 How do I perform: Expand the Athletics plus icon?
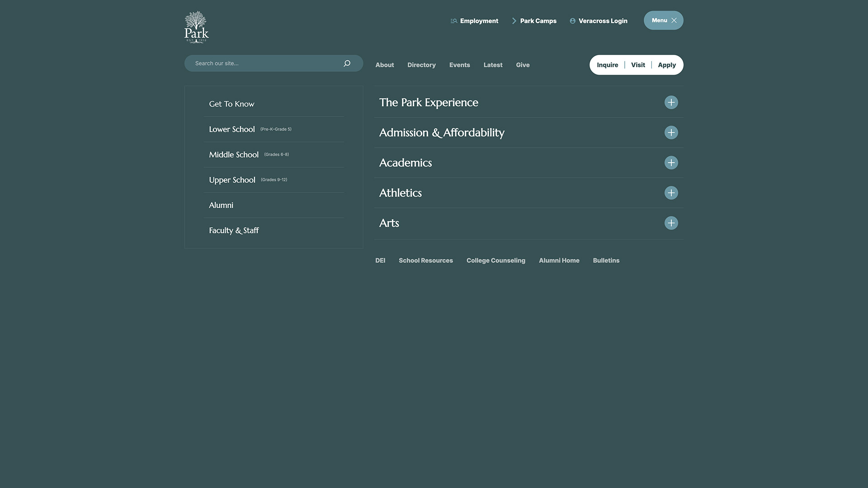(x=671, y=193)
